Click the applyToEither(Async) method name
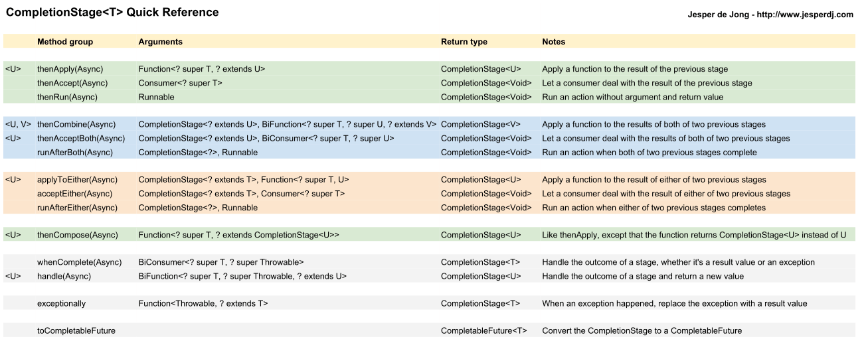 77,180
